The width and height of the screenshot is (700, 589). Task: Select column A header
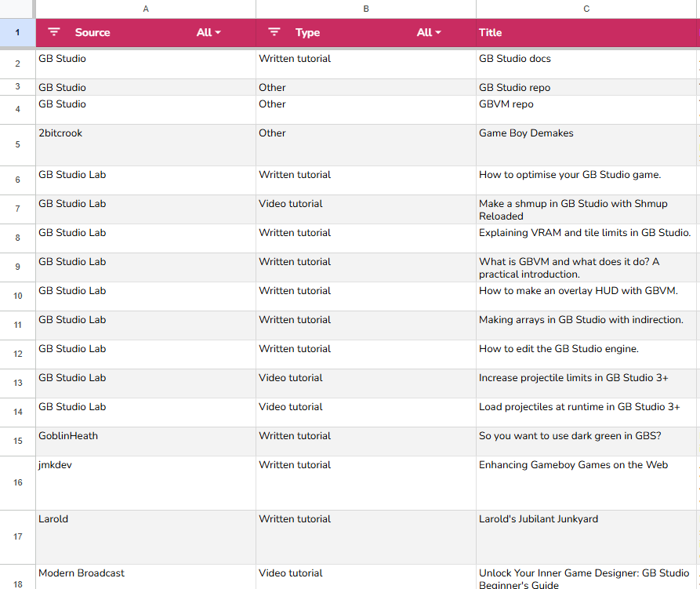(x=146, y=9)
